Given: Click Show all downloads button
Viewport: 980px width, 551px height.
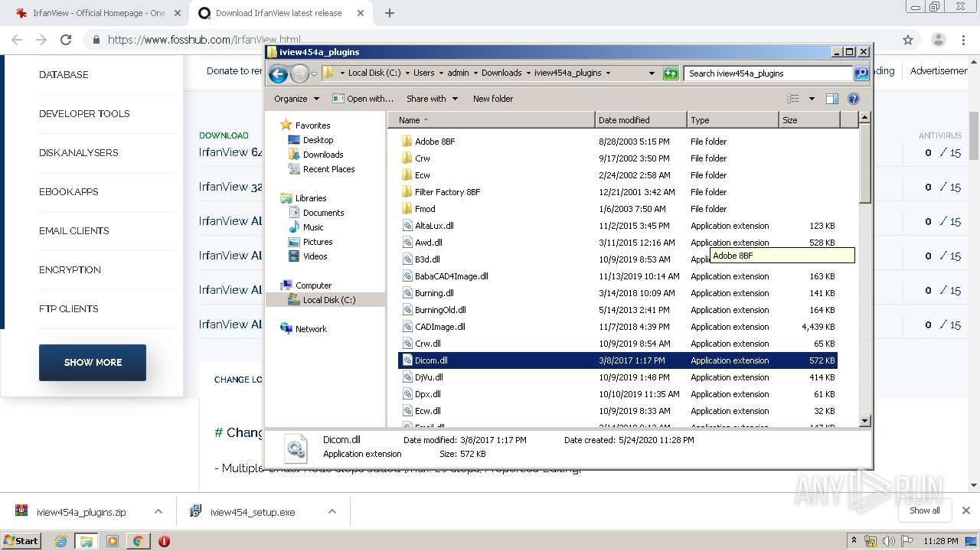Looking at the screenshot, I should click(x=924, y=510).
